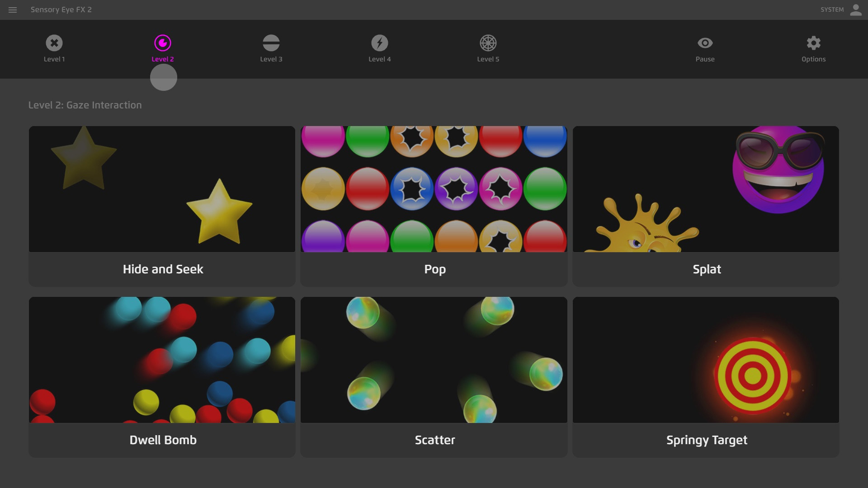Open the Springy Target bullseye thumbnail
Viewport: 868px width, 488px height.
point(706,360)
